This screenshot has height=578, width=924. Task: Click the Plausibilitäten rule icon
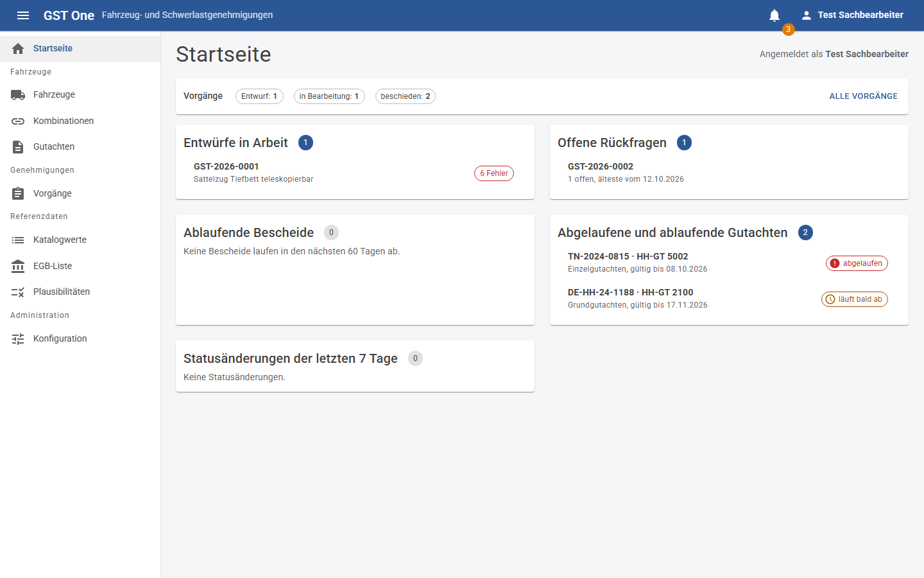click(x=18, y=292)
